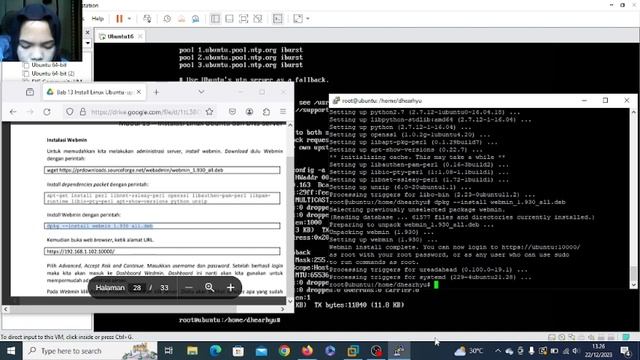Open the Windows Start menu

click(11, 351)
